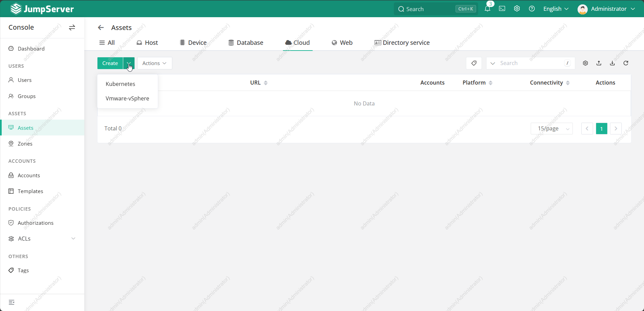Open the 15/page size dropdown

552,128
